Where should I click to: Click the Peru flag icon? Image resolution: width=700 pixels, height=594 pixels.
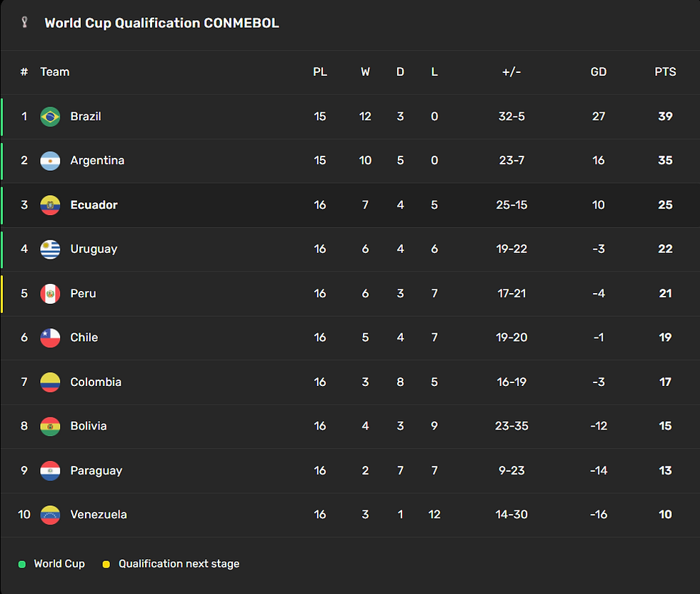coord(50,294)
